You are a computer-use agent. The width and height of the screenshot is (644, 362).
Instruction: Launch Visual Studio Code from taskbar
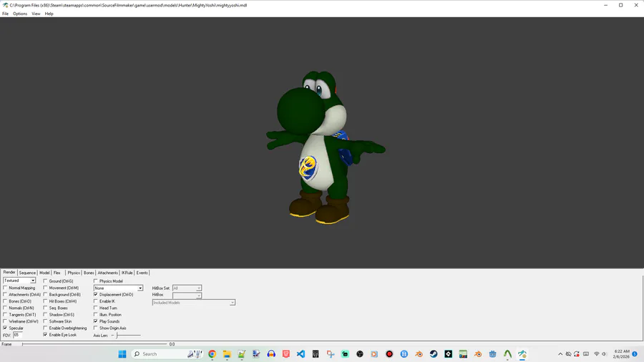pyautogui.click(x=301, y=354)
